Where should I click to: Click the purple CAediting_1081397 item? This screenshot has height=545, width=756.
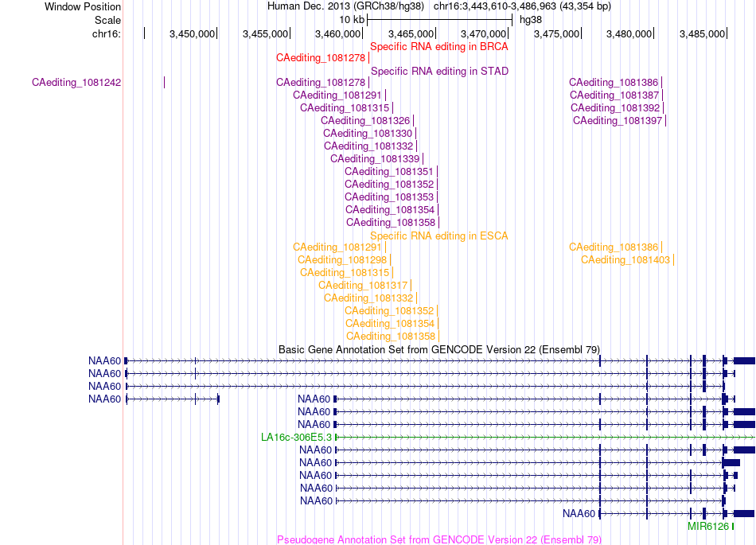[x=618, y=120]
